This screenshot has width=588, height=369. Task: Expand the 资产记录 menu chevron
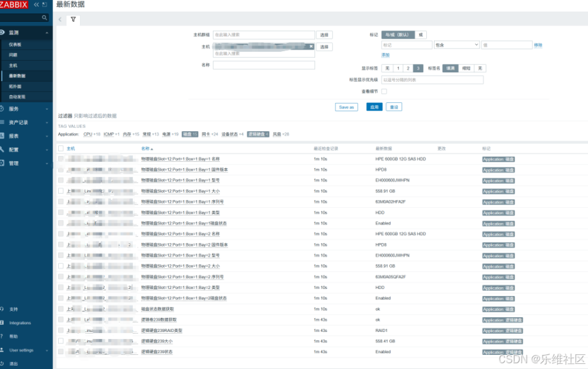click(47, 122)
